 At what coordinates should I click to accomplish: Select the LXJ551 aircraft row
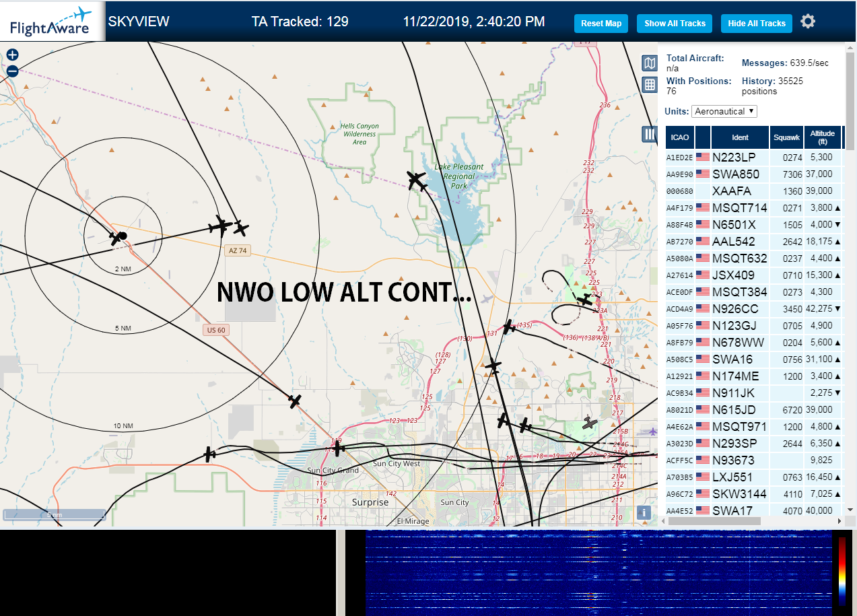(754, 477)
